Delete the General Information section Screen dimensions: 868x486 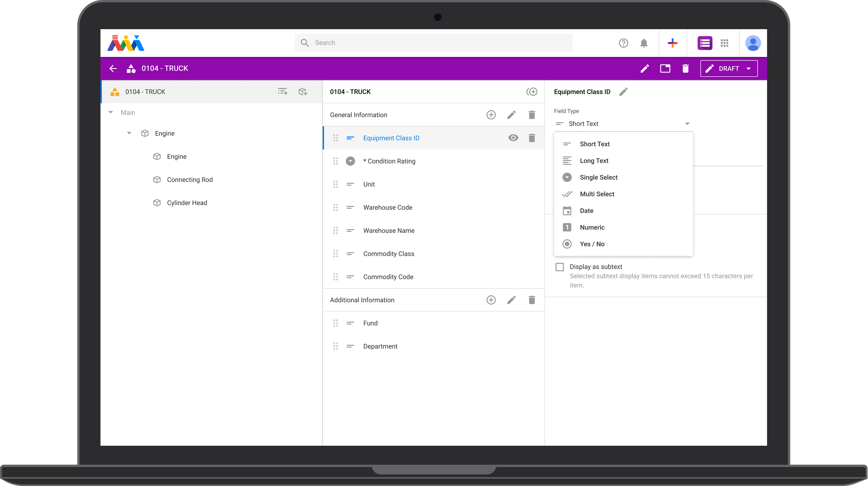pos(532,115)
